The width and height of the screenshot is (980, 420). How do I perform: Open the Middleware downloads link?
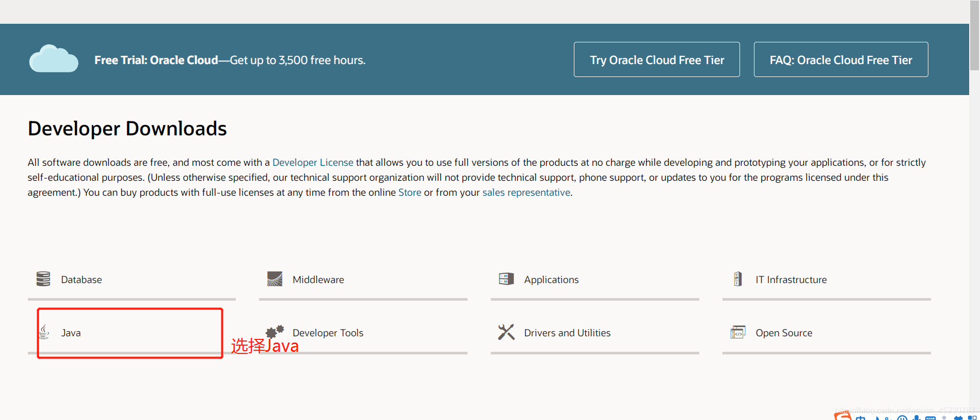pyautogui.click(x=318, y=279)
